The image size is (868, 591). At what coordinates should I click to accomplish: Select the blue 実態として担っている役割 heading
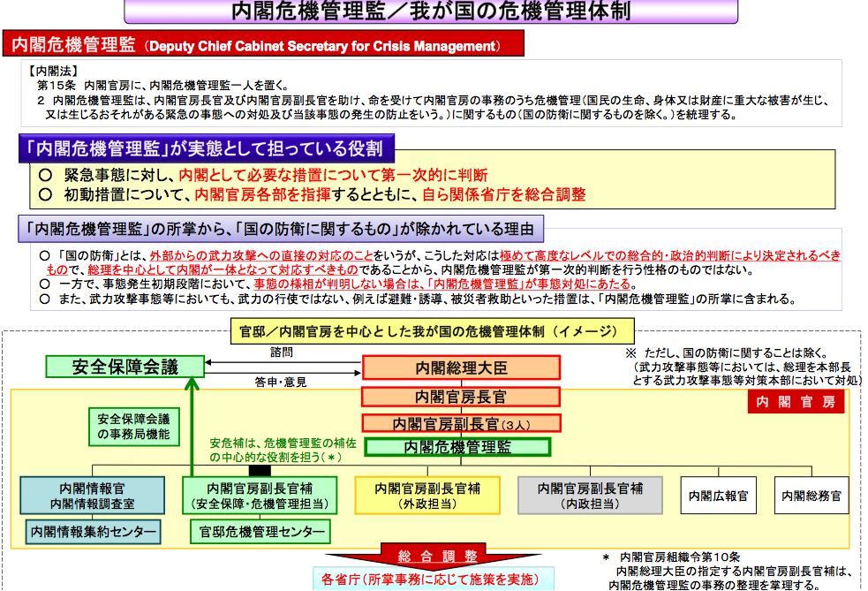tap(207, 148)
